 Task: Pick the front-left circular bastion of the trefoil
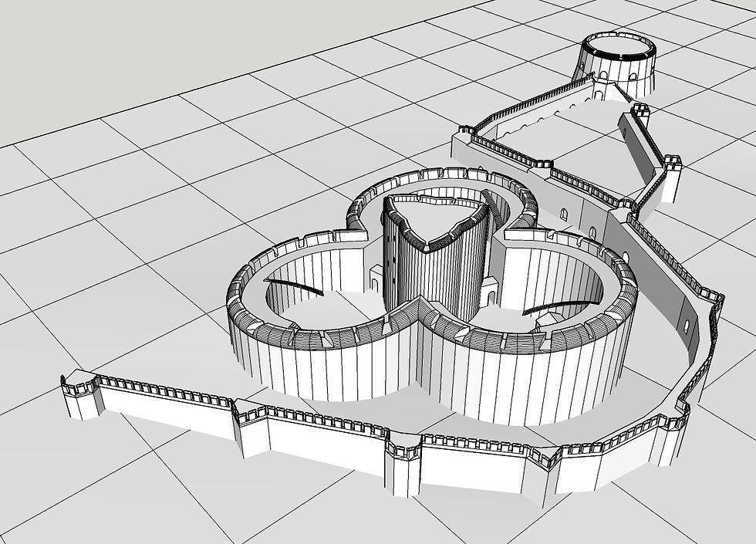point(324,316)
